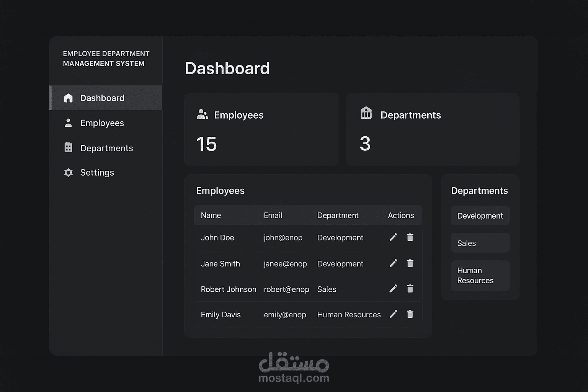
Task: Click the Departments summary card label
Action: pyautogui.click(x=411, y=115)
